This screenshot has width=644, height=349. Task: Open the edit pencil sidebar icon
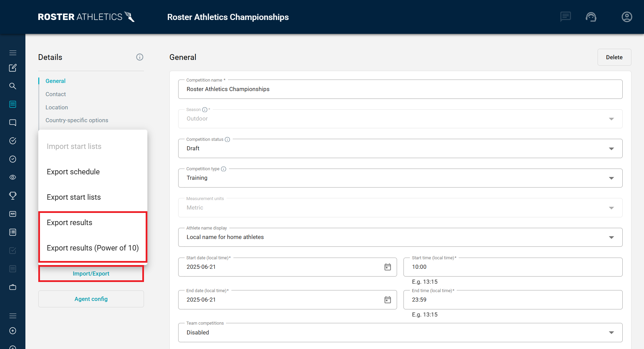tap(13, 68)
